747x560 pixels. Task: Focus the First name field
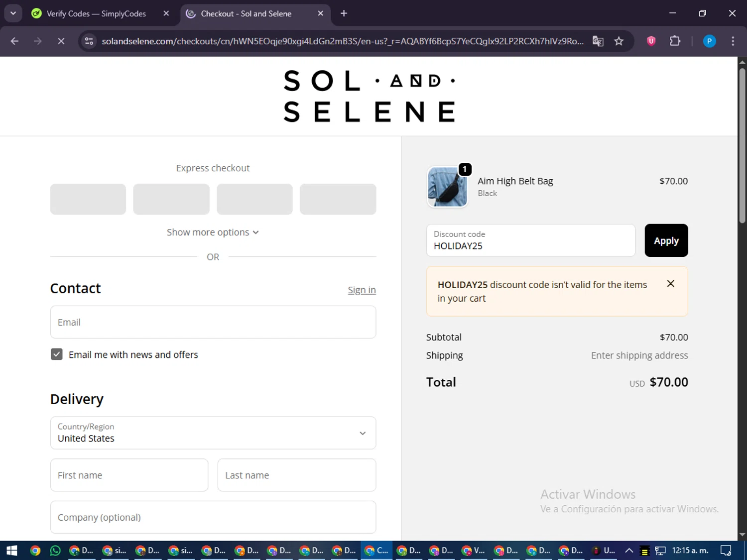coord(129,475)
